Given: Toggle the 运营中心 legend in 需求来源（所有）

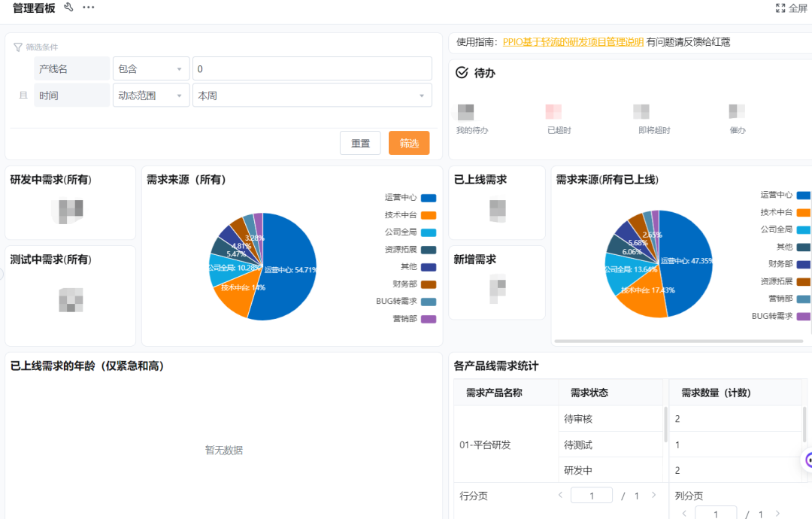Looking at the screenshot, I should pyautogui.click(x=410, y=198).
